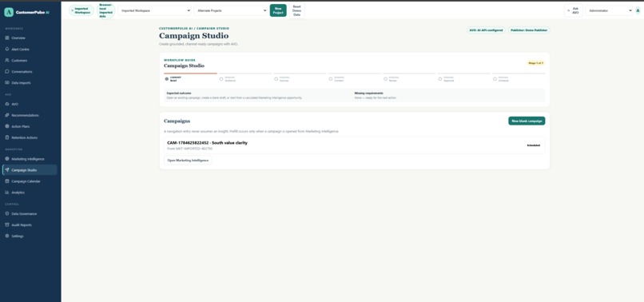Viewport: 644px width, 302px height.
Task: Click the CUSTOMERPULSE AI / CAMPAIGN STUDIO breadcrumb
Action: coord(194,28)
